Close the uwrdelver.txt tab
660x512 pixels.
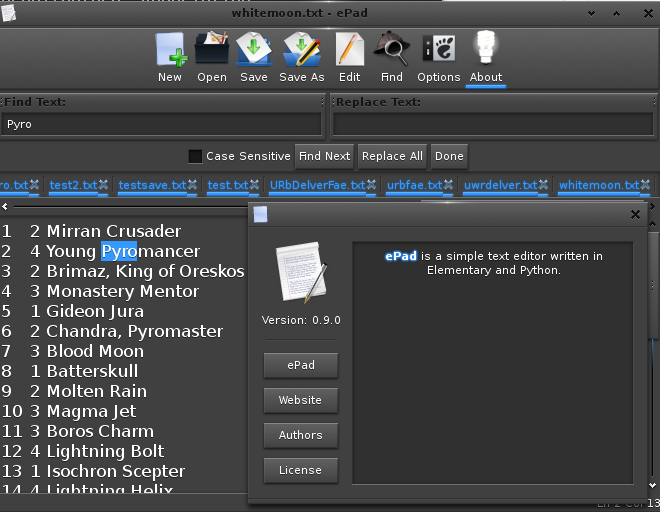(543, 184)
